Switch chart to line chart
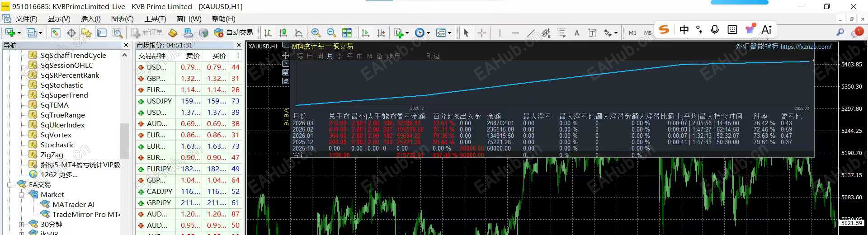Screen dimensions: 868x235 coord(298,33)
